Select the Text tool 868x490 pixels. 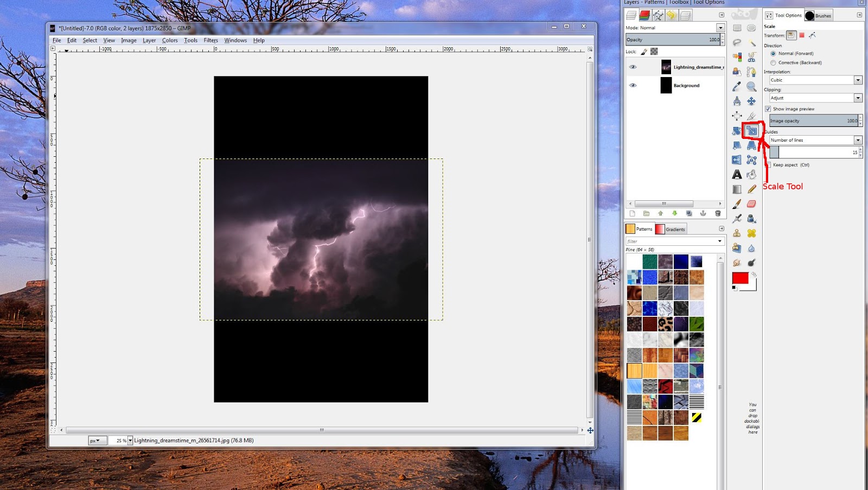tap(737, 175)
